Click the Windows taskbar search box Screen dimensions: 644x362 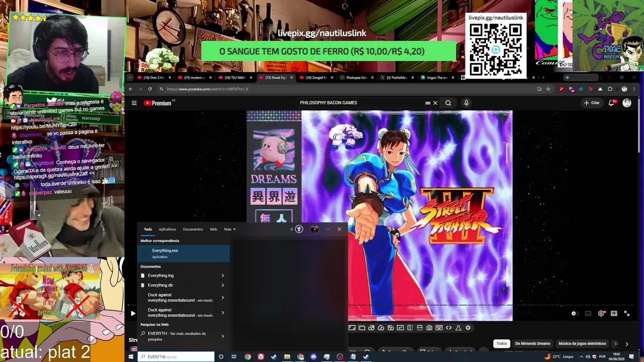pyautogui.click(x=176, y=356)
